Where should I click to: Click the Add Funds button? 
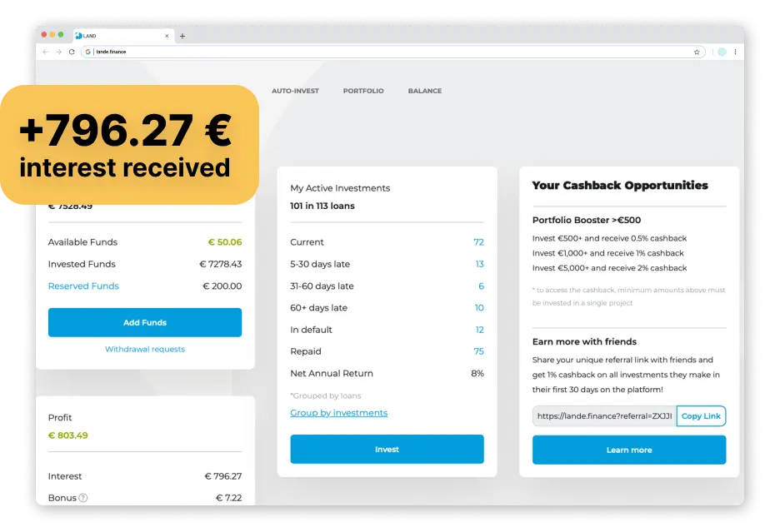(145, 322)
